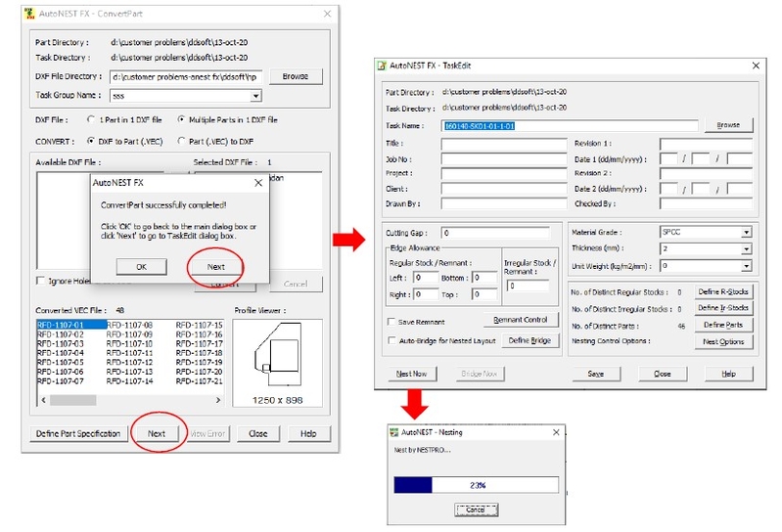Expand the Unit Weight dropdown
Viewport: 782px width, 532px height.
[x=746, y=265]
